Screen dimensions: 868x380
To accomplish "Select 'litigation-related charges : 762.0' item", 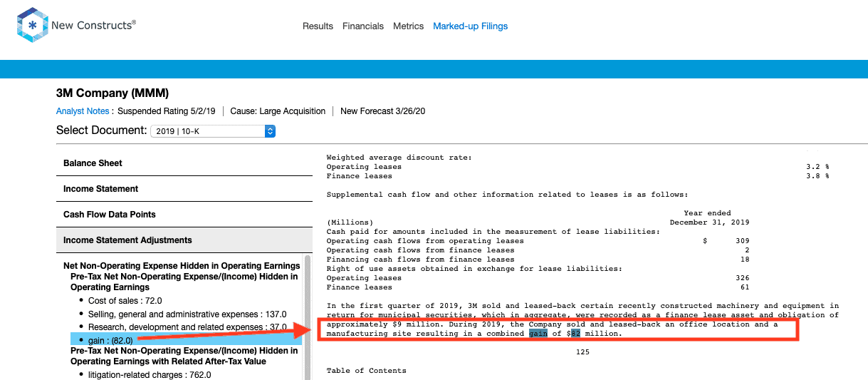I will point(150,375).
